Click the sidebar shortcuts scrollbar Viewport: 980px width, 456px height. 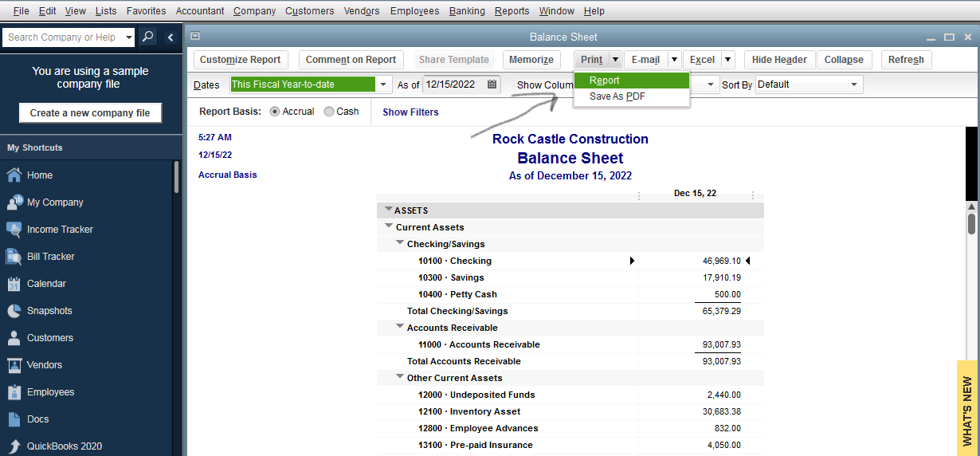(x=176, y=177)
